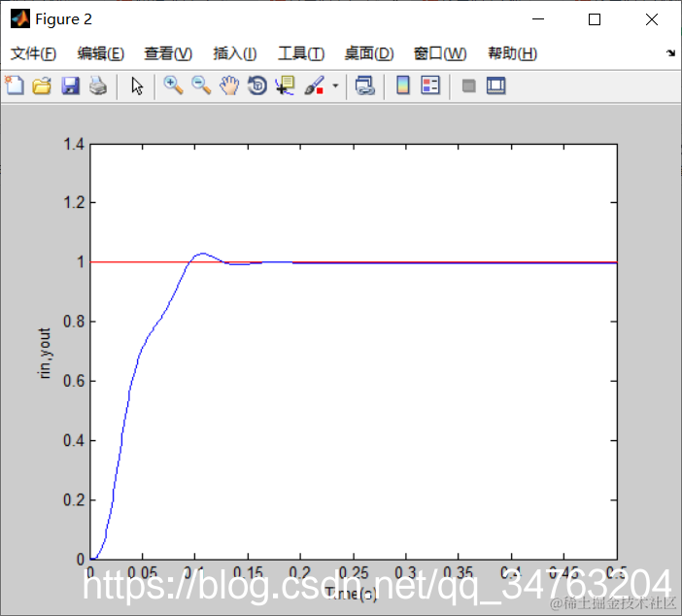Minimize the Figure 2 window
Image resolution: width=682 pixels, height=616 pixels.
(x=538, y=19)
